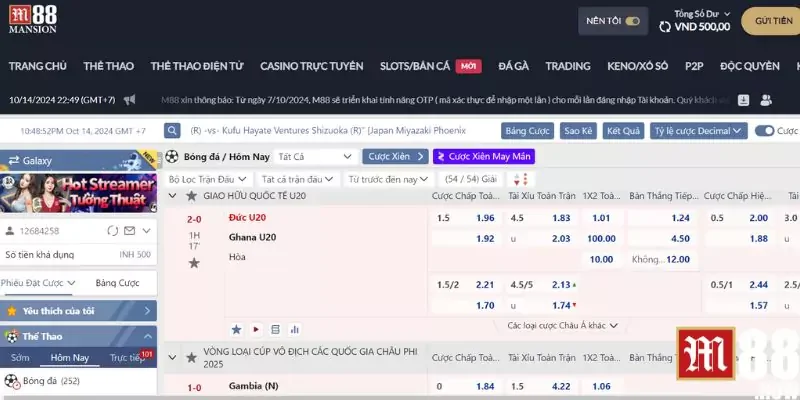
Task: Open CASINO TRỰC TUYẾN menu item
Action: (x=311, y=66)
